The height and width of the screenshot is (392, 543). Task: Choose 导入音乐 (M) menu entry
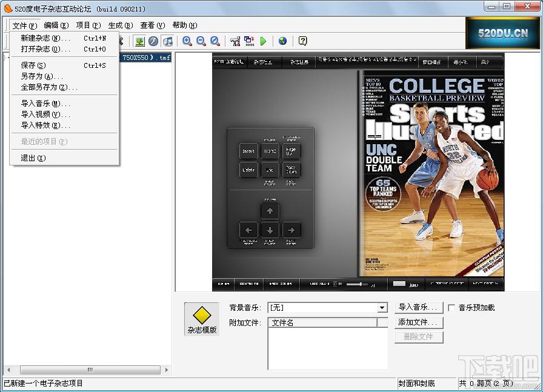[64, 104]
